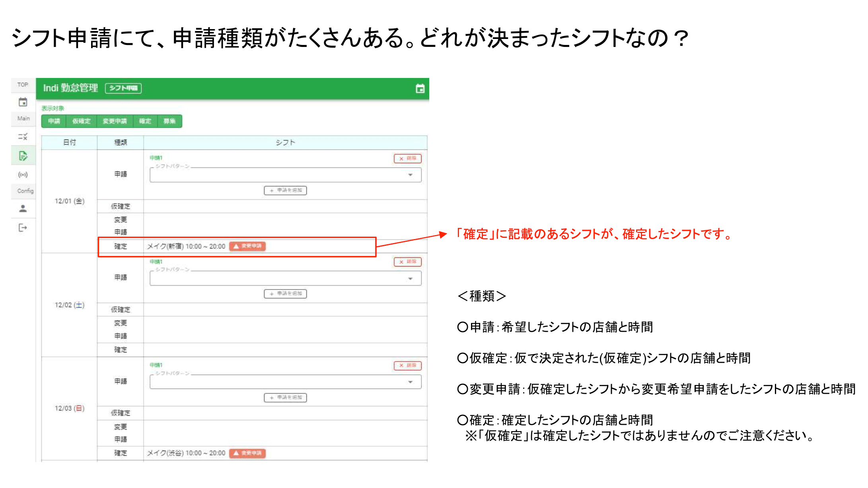This screenshot has width=868, height=488.
Task: Toggle the 確定 display filter
Action: [145, 121]
